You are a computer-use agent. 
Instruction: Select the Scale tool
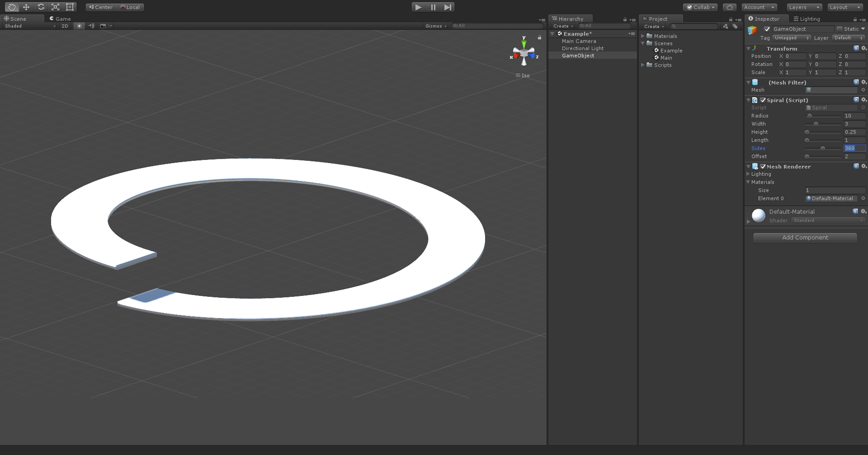click(55, 7)
